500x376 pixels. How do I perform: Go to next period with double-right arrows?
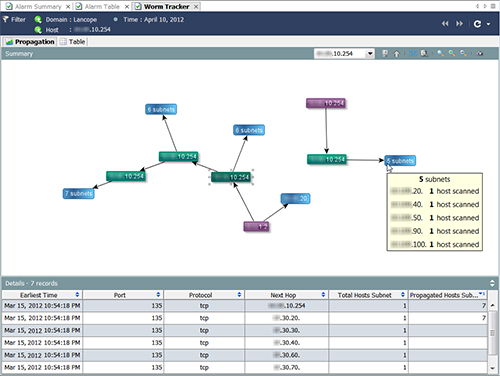click(x=459, y=24)
